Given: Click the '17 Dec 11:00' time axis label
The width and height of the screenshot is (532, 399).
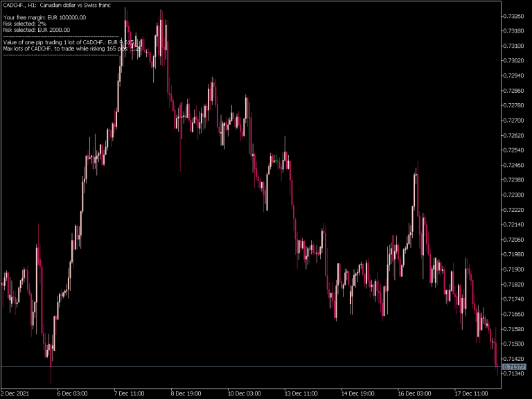Looking at the screenshot, I should click(x=471, y=393).
